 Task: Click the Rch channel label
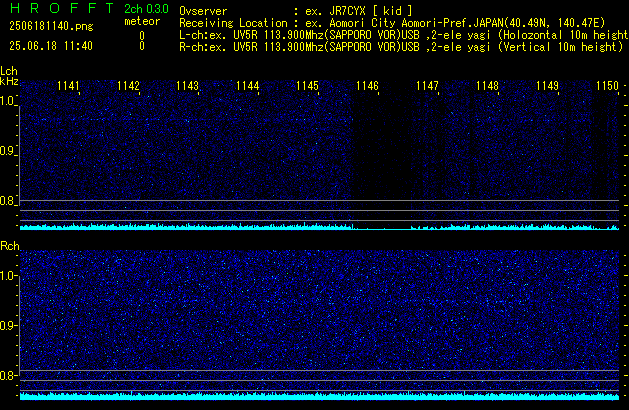coord(10,246)
